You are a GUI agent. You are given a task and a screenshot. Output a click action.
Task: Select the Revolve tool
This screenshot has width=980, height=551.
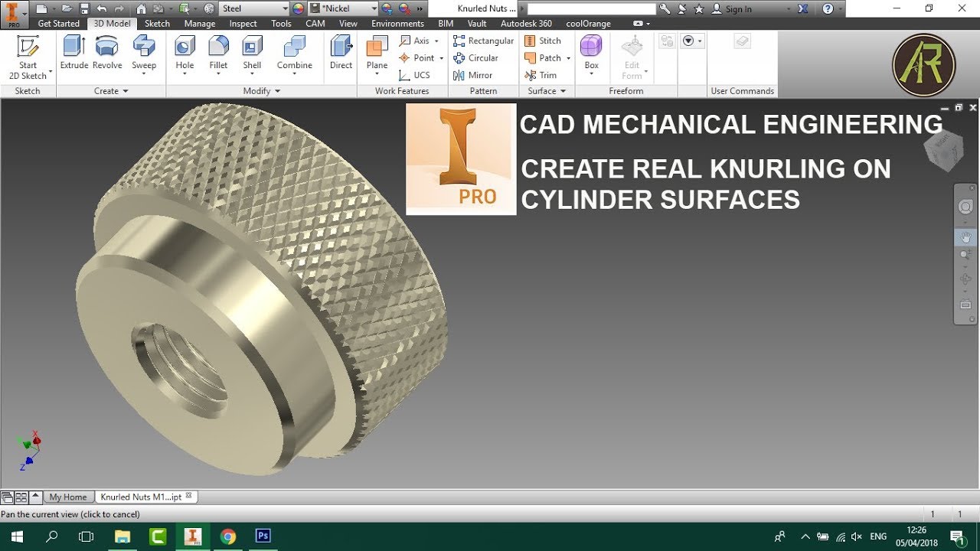107,54
